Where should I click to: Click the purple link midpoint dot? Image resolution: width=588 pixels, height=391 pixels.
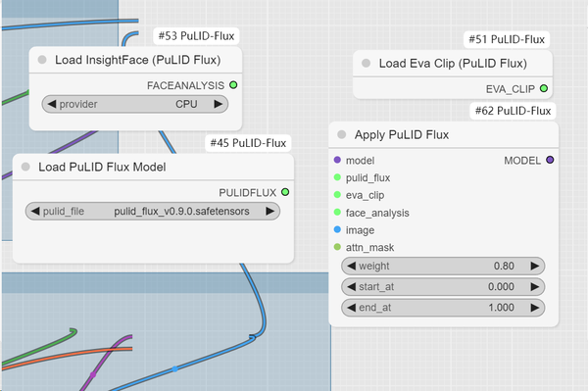tap(93, 374)
